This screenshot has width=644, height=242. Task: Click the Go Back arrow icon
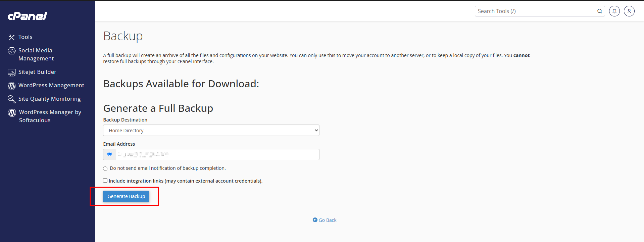[x=315, y=220]
